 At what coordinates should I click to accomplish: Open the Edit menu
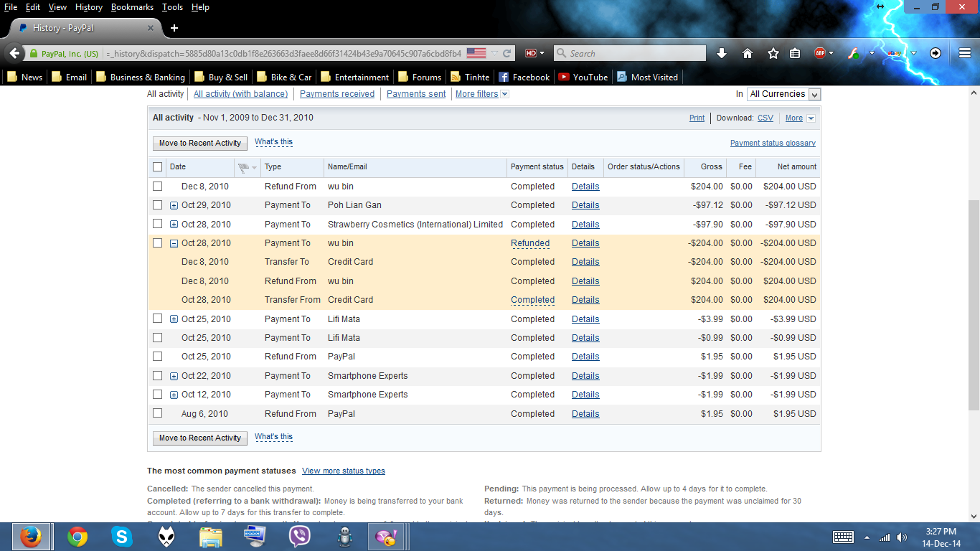pyautogui.click(x=33, y=7)
